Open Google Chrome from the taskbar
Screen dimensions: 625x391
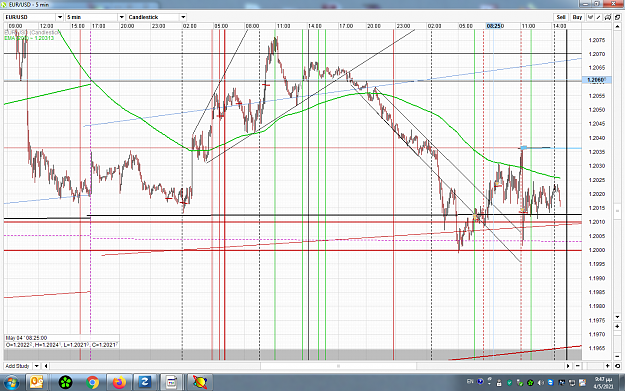[92, 383]
